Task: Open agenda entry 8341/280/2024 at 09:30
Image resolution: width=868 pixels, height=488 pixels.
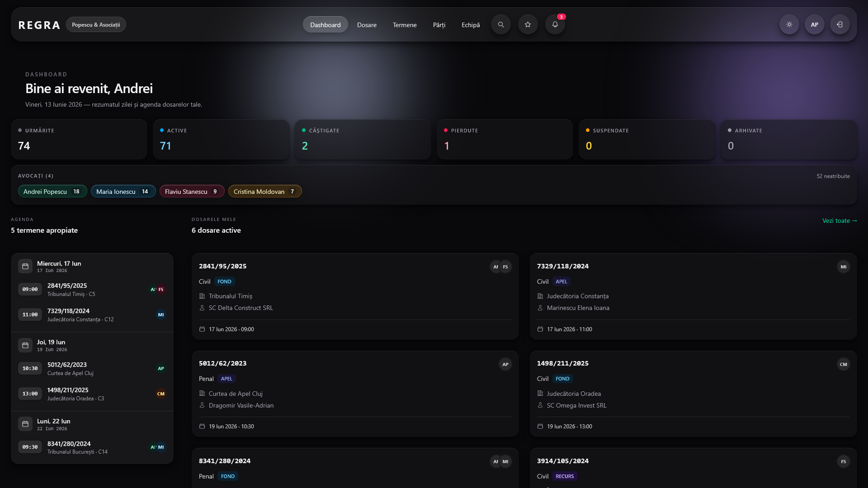Action: pyautogui.click(x=92, y=447)
